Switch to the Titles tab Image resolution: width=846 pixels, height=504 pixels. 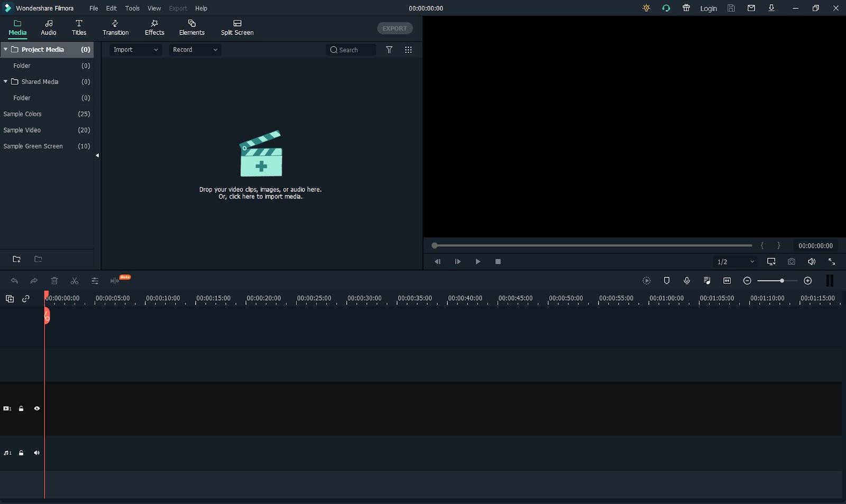click(x=79, y=28)
